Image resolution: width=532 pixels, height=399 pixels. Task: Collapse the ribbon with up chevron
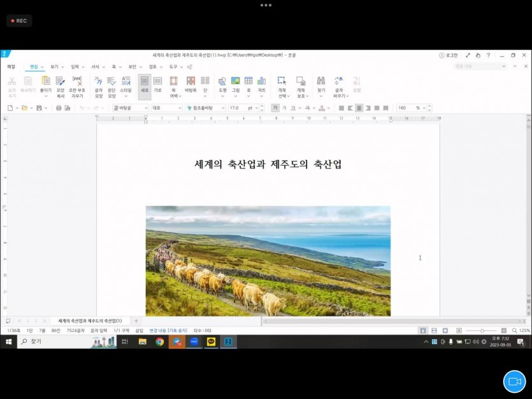515,66
